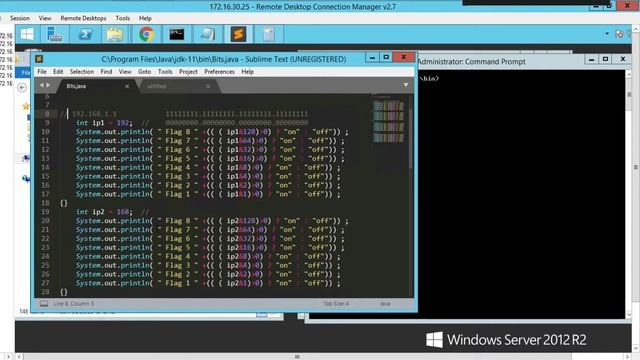Click the Line 8, Column 3 status text
640x360 pixels.
[x=73, y=304]
